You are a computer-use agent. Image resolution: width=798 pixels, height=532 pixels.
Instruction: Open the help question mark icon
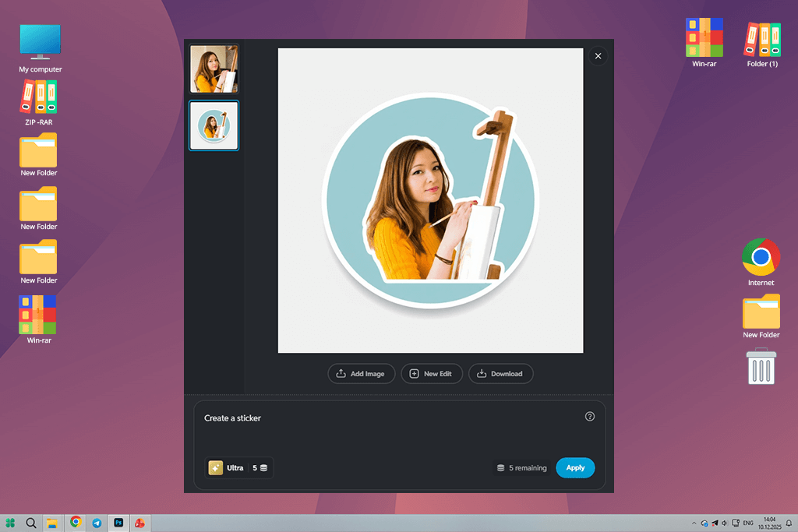click(589, 417)
